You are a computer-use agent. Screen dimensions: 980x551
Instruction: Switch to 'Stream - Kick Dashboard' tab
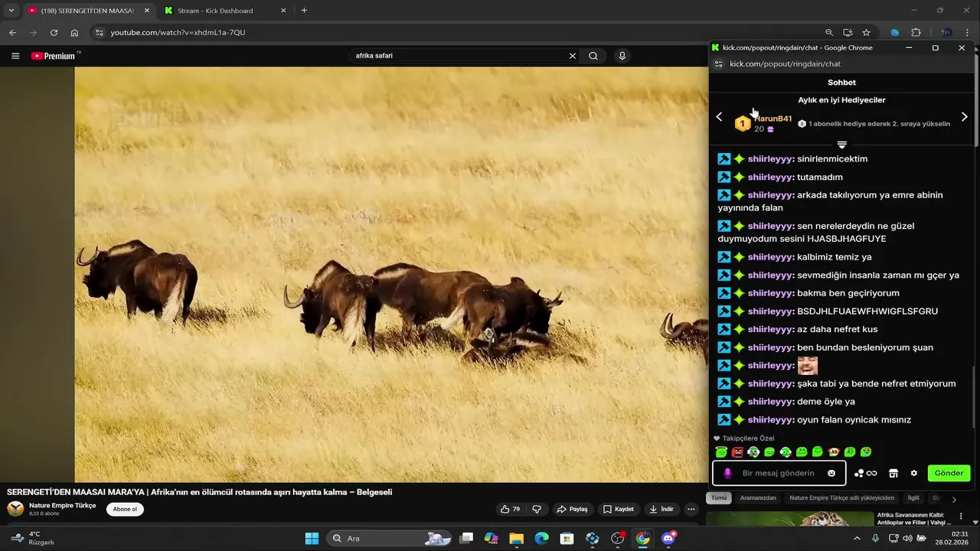[x=215, y=11]
